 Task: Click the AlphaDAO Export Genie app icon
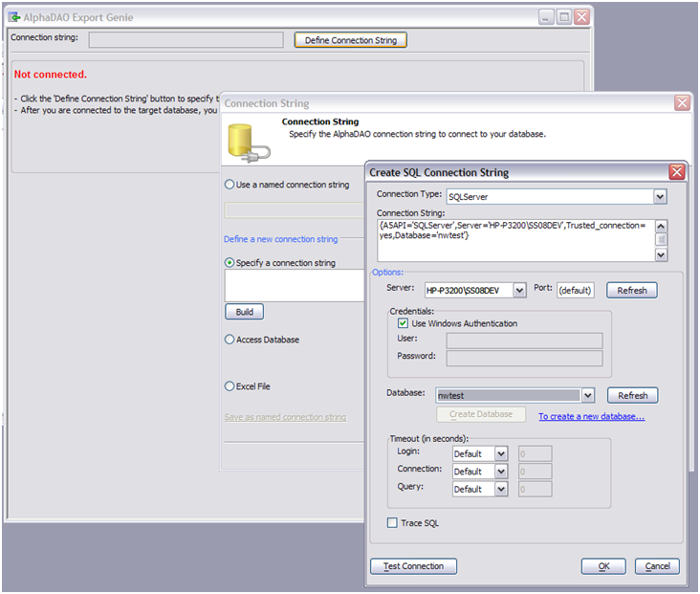click(14, 17)
